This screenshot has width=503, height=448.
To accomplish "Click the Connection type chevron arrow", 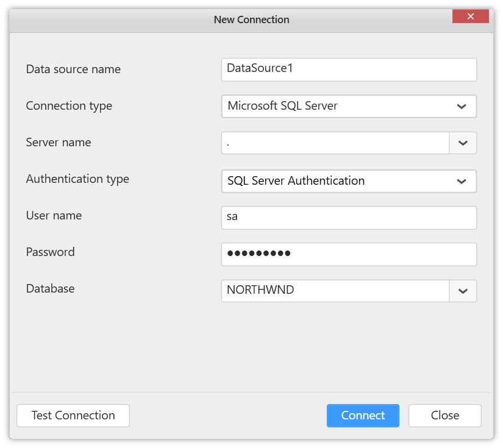I will [x=462, y=107].
